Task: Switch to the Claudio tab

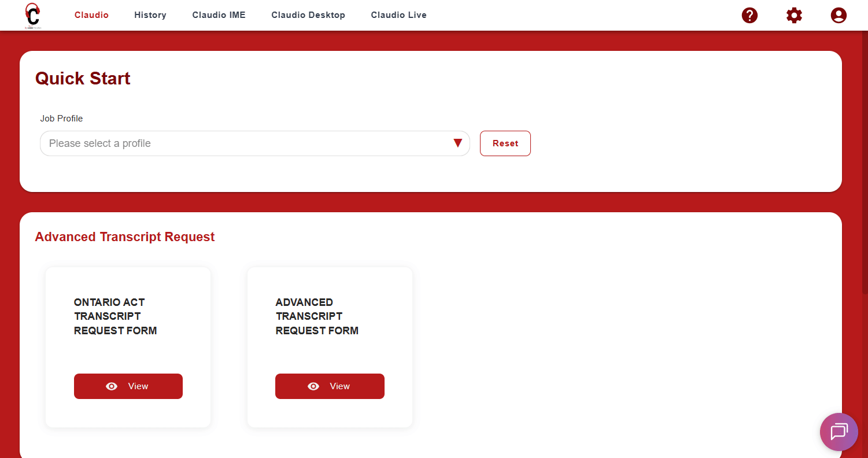Action: click(91, 15)
